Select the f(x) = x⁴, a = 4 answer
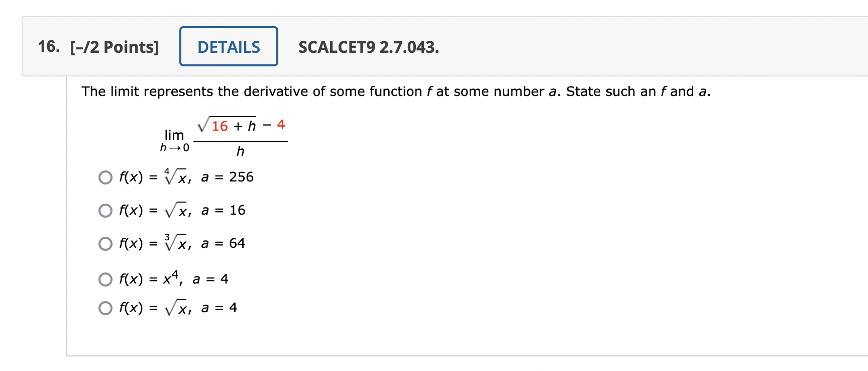This screenshot has height=371, width=868. click(105, 280)
